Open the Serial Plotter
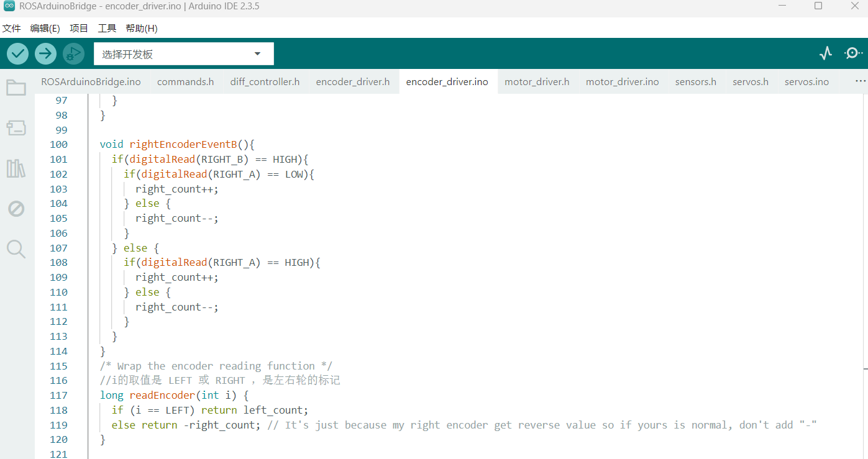This screenshot has height=459, width=868. (x=825, y=53)
